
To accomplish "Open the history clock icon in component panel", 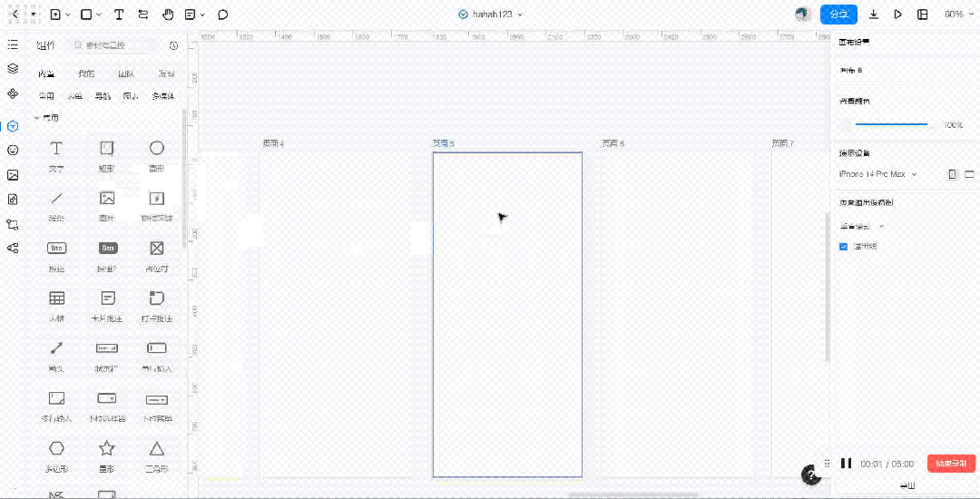I will [x=173, y=45].
